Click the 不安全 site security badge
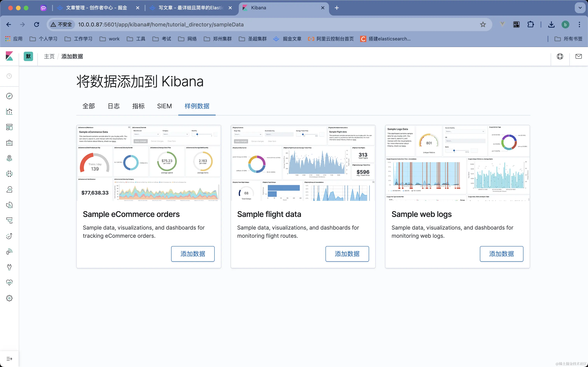Screen dimensions: 588x367 click(61, 24)
